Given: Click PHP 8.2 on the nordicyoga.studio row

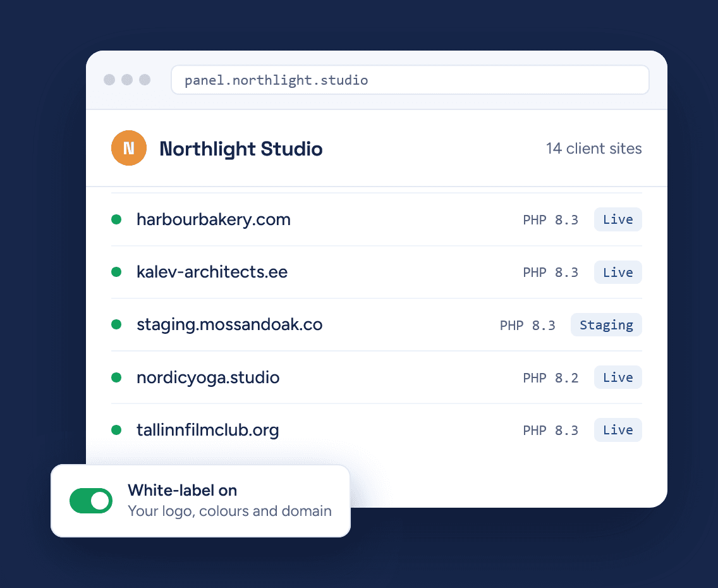Looking at the screenshot, I should (551, 378).
